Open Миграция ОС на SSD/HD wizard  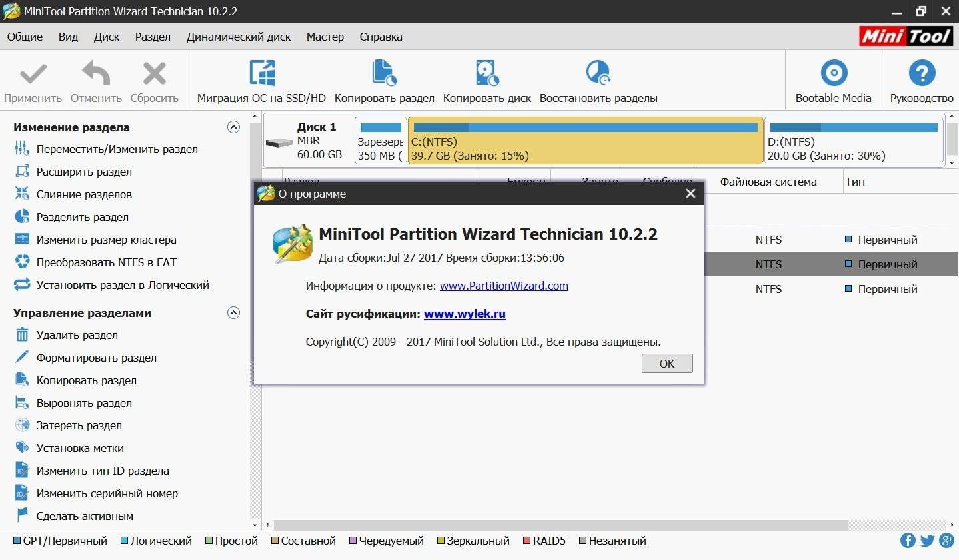(x=261, y=83)
